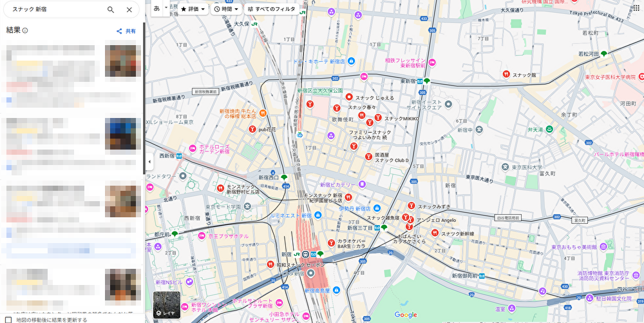
Task: Clear the search with the X icon
Action: pos(129,10)
